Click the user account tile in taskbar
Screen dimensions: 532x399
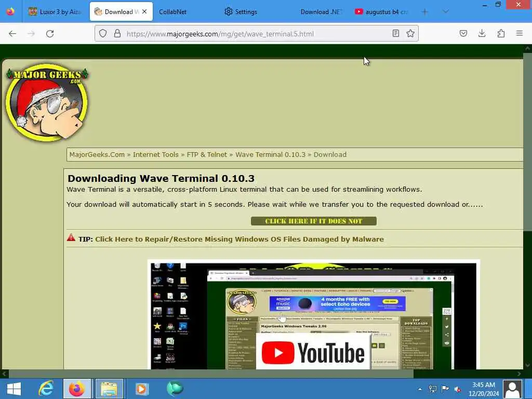(x=512, y=389)
